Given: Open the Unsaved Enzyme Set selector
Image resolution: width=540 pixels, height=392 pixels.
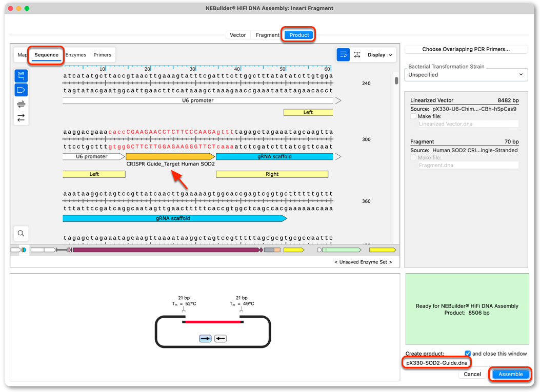Looking at the screenshot, I should point(363,262).
